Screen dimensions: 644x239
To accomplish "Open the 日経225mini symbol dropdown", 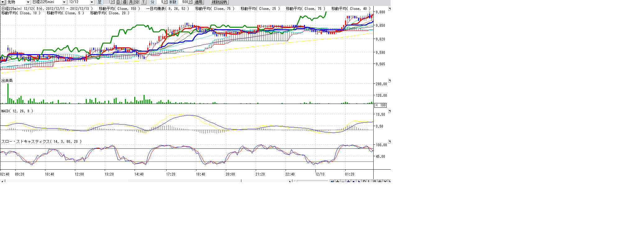I will [64, 2].
